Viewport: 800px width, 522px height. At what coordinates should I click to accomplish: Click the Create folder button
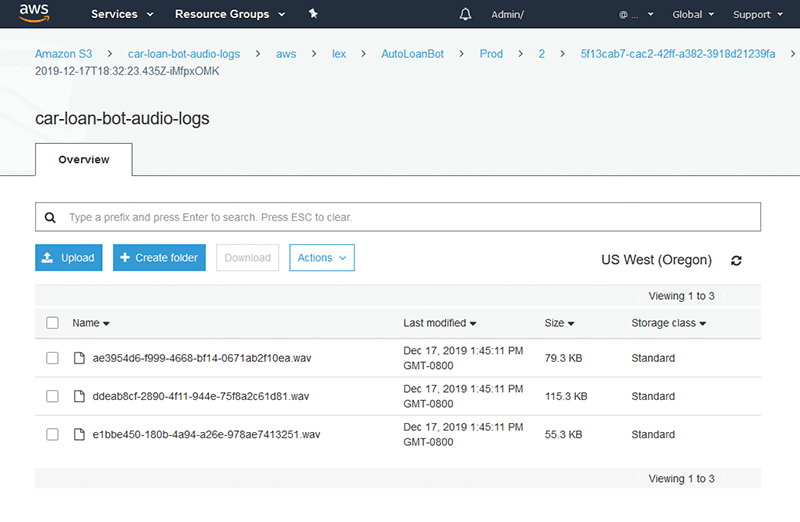tap(159, 258)
